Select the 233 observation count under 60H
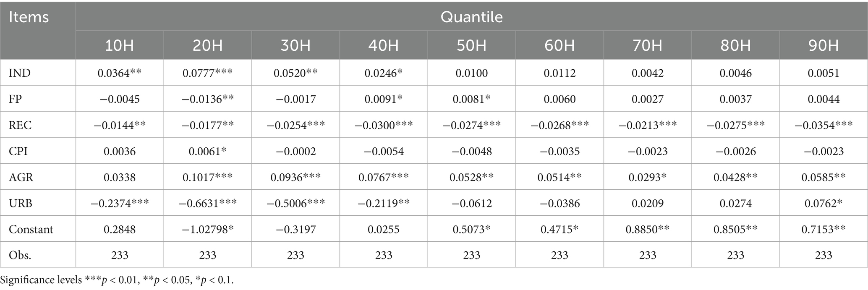 coord(559,255)
